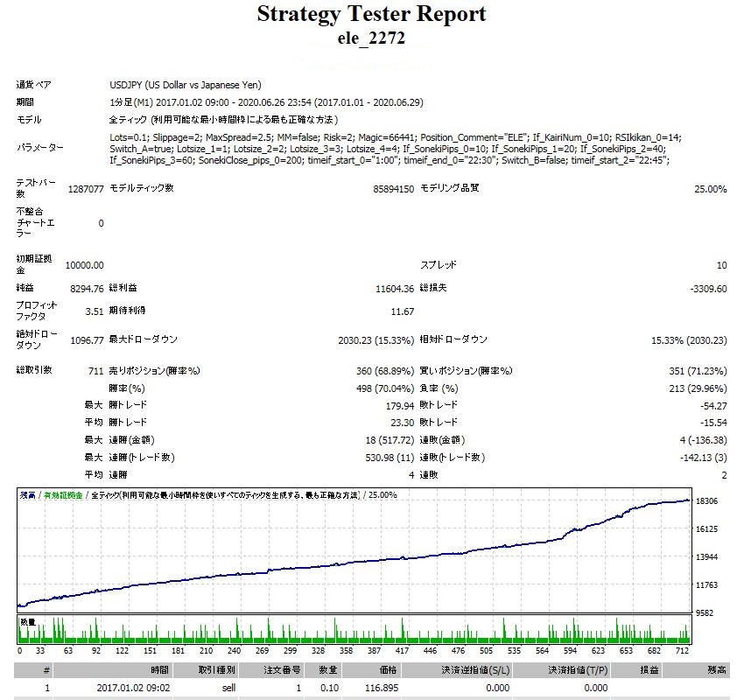Click the balance curve equity chart
The height and width of the screenshot is (700, 744).
pyautogui.click(x=354, y=550)
